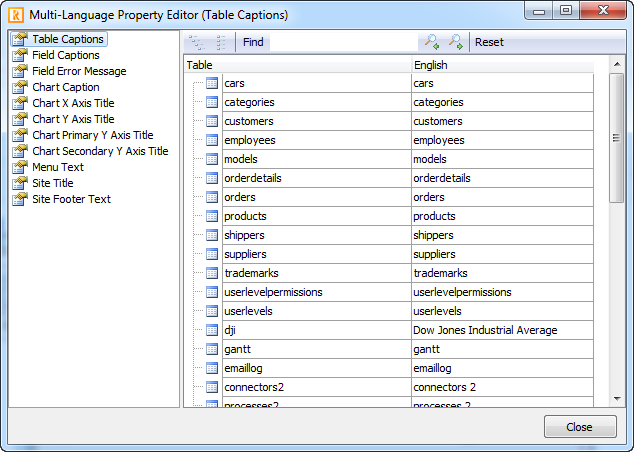
Task: Click the table icon beside orders
Action: pos(212,197)
